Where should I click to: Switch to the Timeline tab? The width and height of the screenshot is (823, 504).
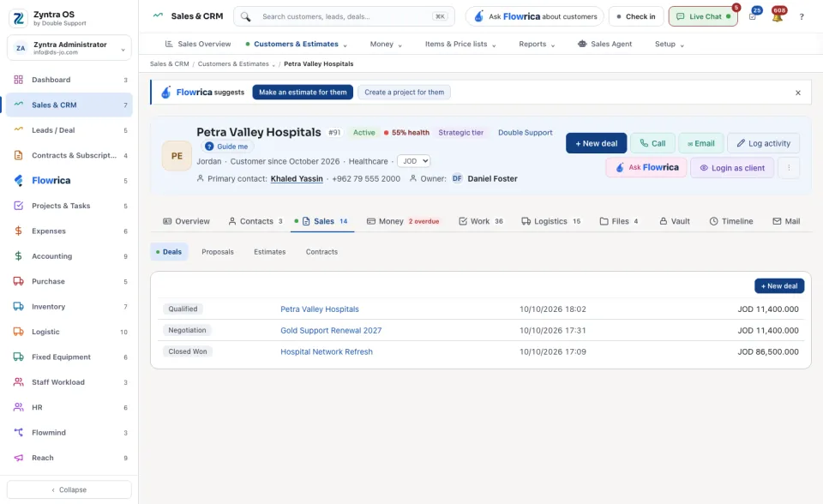pos(731,221)
